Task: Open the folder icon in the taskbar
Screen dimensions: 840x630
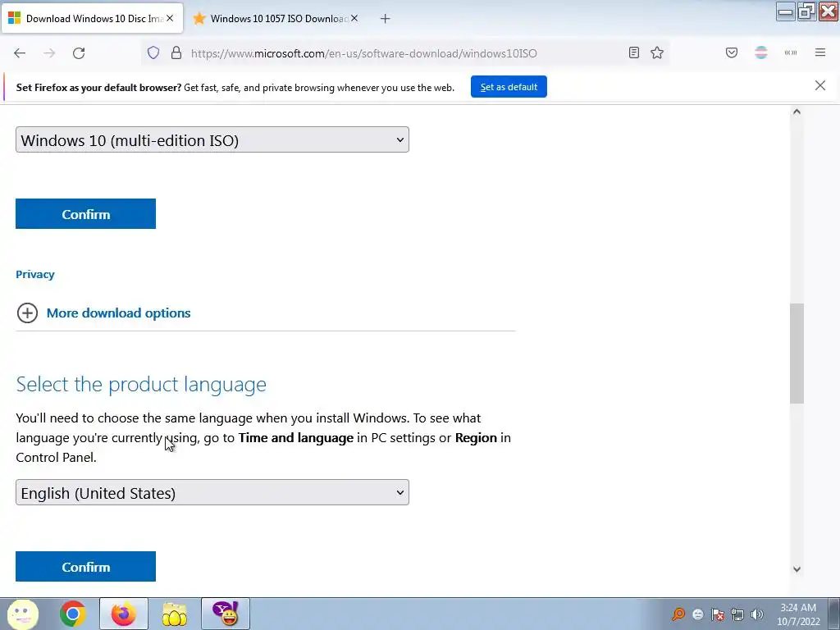Action: pos(174,614)
